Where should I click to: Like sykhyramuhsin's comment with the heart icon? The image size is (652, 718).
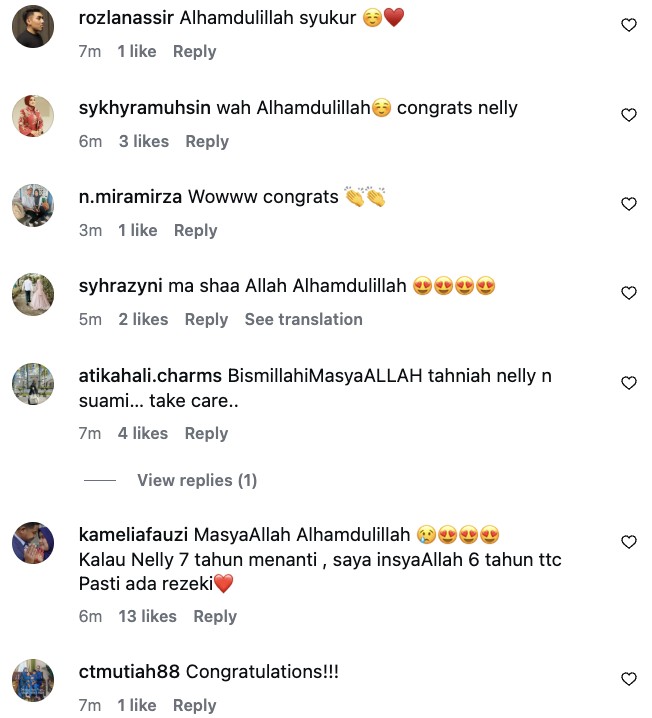pyautogui.click(x=629, y=116)
